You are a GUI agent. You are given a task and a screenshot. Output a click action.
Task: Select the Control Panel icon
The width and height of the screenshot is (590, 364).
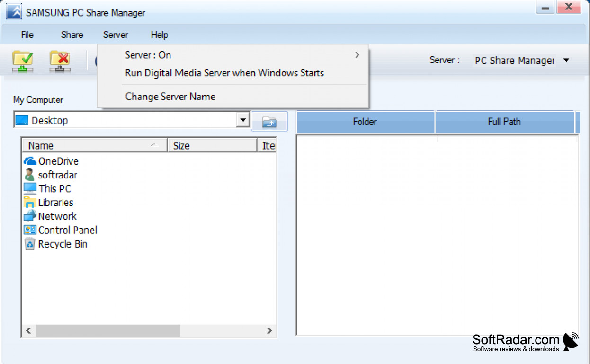tap(30, 230)
